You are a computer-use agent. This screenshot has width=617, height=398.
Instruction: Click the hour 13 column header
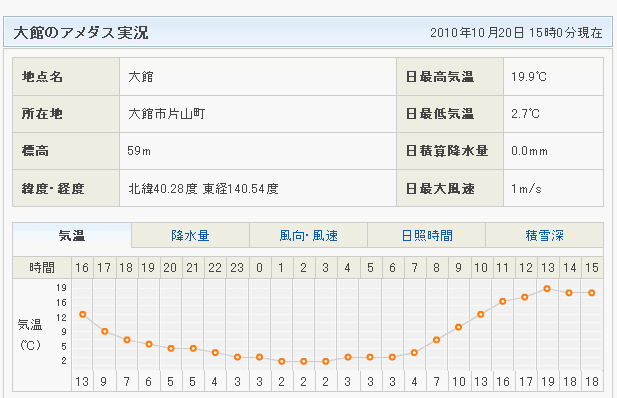tap(547, 268)
